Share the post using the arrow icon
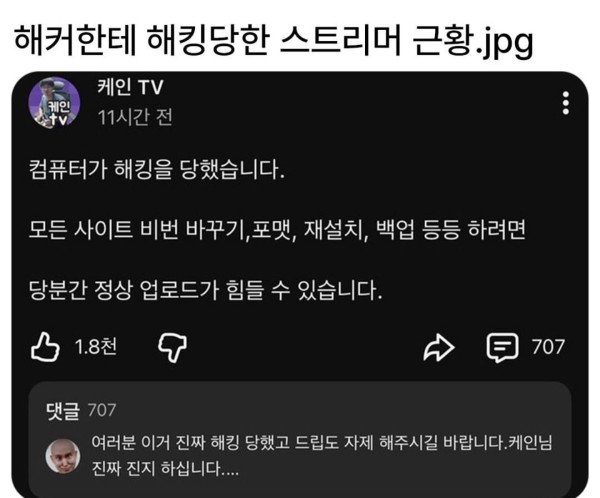 coord(439,347)
